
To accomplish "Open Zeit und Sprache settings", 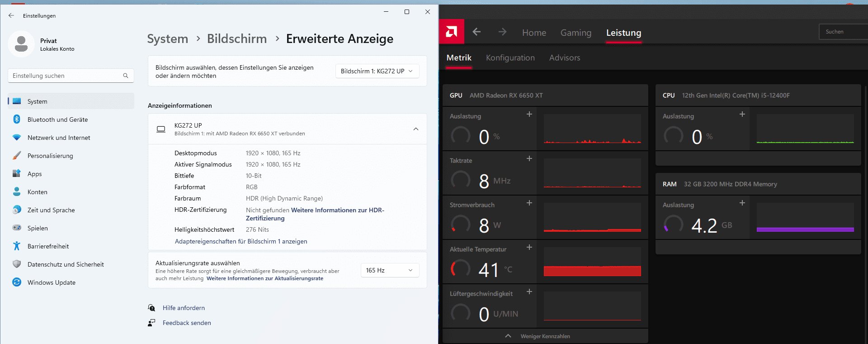I will pyautogui.click(x=71, y=210).
